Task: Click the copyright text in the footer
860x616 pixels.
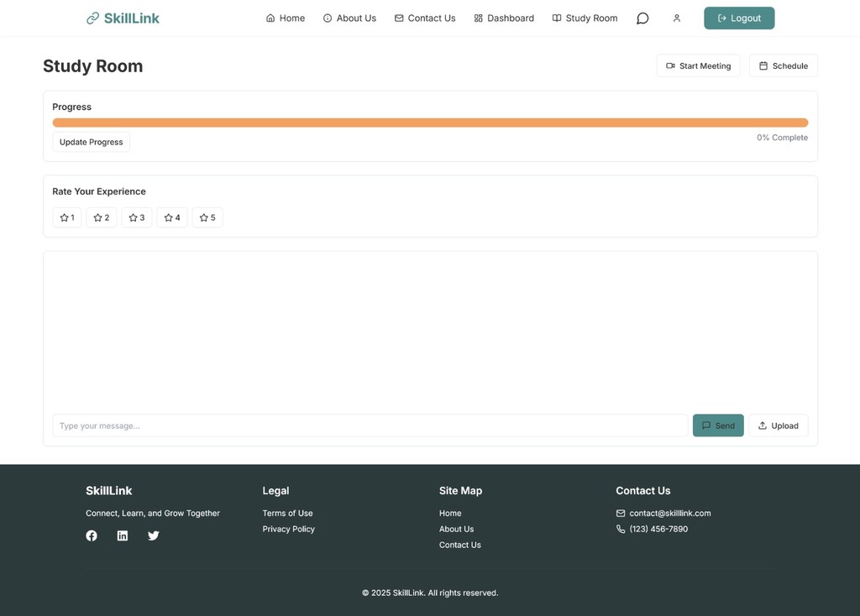Action: coord(430,593)
